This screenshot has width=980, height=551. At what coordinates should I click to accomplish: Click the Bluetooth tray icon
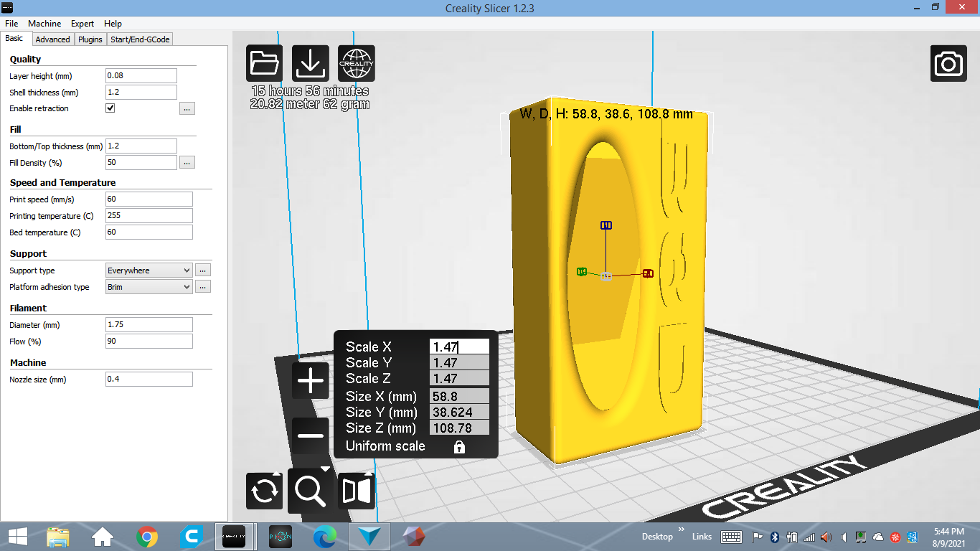tap(774, 537)
